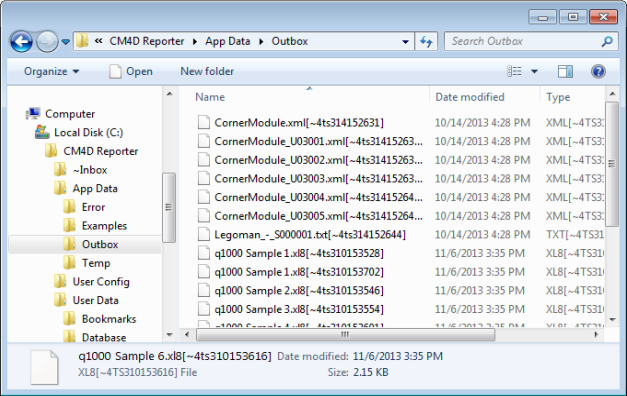
Task: Click the details pane file thumbnail
Action: [x=44, y=367]
